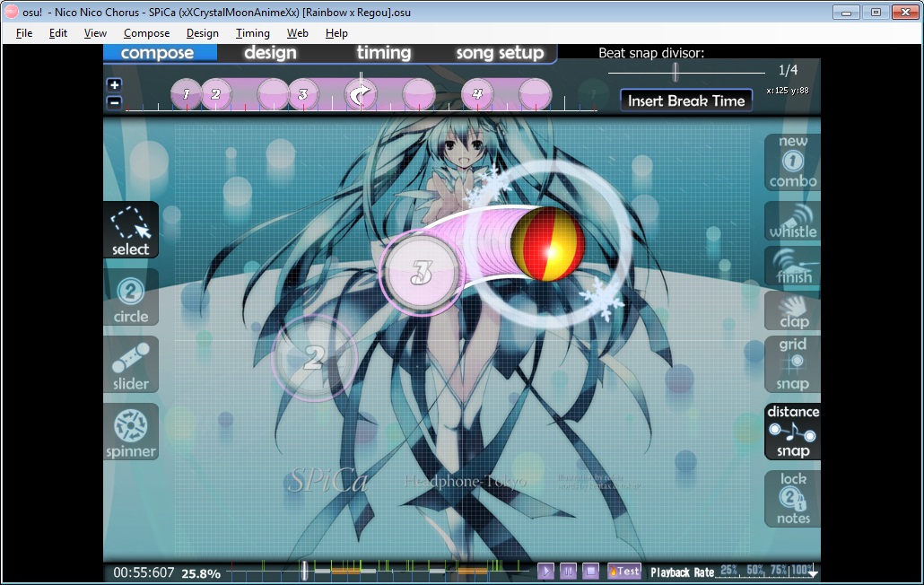Open the Help menu
This screenshot has width=924, height=585.
click(x=336, y=33)
